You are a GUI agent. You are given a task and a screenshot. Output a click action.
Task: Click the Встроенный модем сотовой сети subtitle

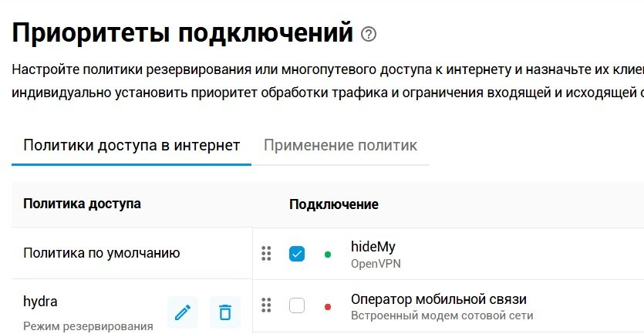pyautogui.click(x=441, y=315)
